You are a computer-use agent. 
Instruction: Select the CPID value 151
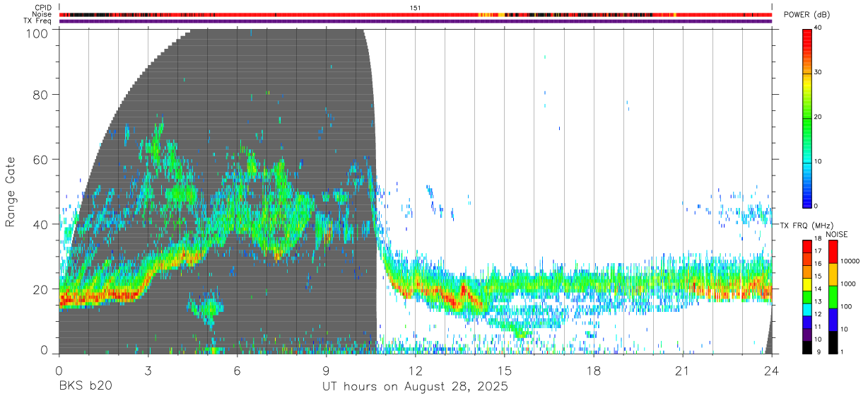coord(416,8)
